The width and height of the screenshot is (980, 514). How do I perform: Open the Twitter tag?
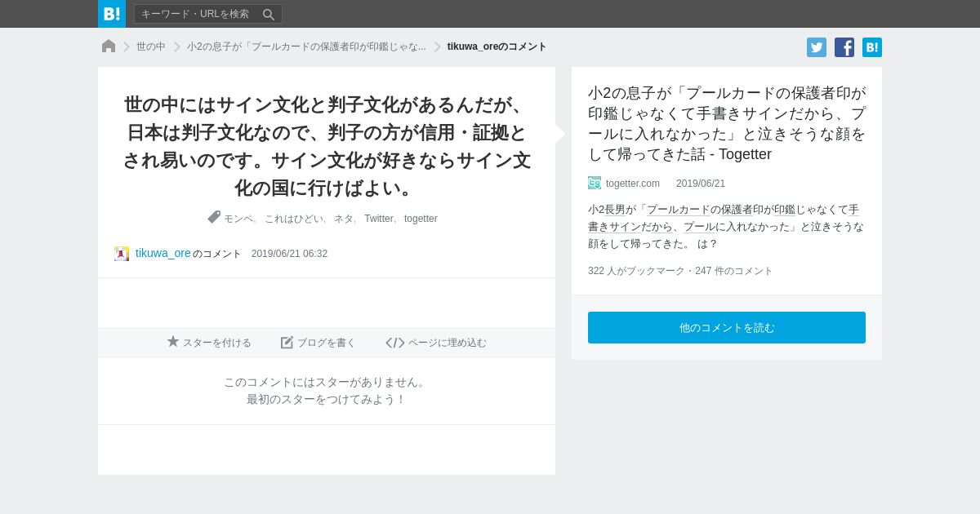point(379,219)
